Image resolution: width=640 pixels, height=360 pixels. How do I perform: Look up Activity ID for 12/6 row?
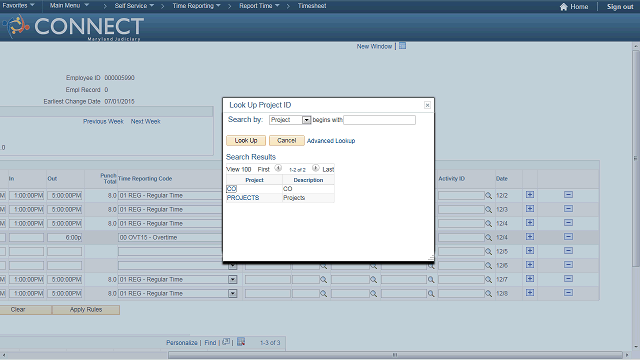(488, 266)
